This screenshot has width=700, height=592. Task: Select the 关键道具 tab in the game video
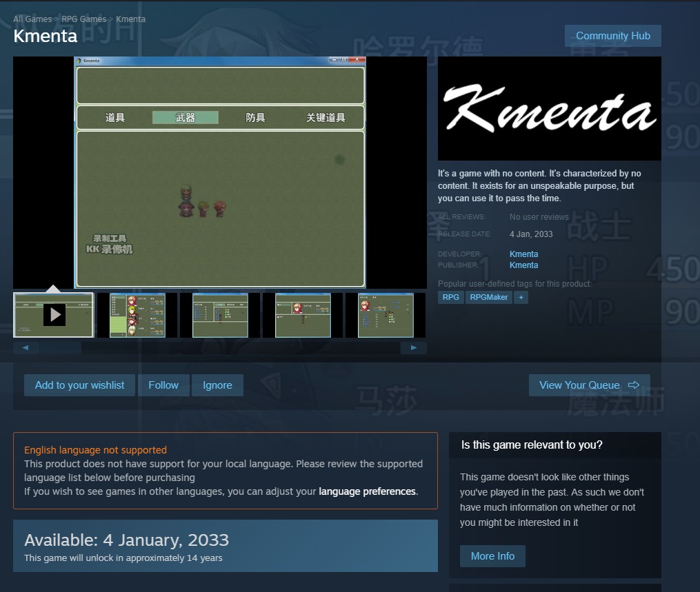[x=326, y=117]
